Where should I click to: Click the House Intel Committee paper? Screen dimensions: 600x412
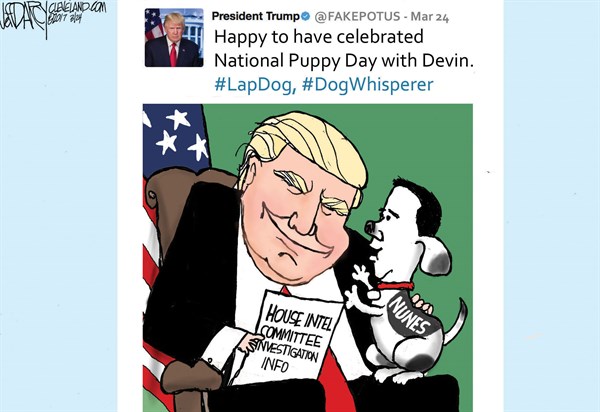293,338
